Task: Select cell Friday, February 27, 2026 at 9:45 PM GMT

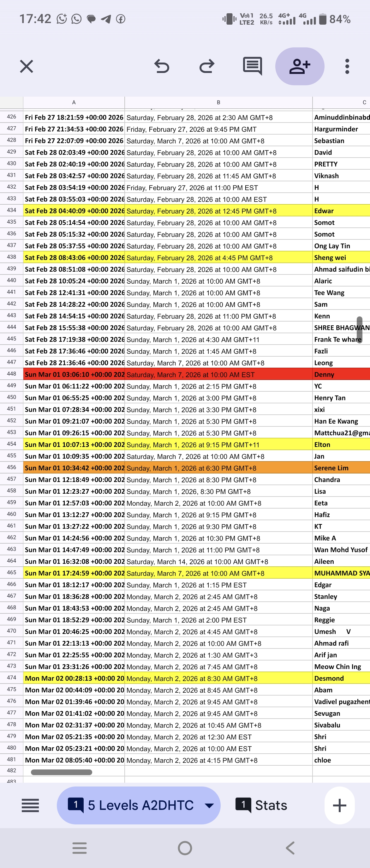Action: click(x=218, y=129)
